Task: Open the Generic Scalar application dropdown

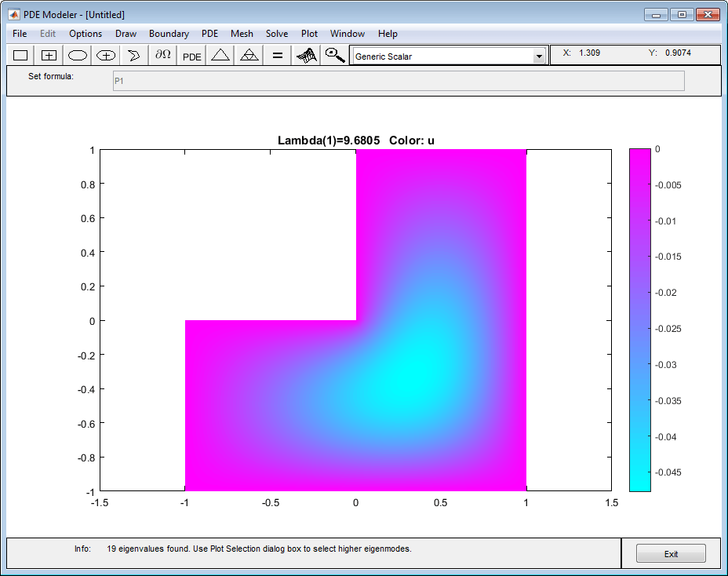Action: [448, 57]
